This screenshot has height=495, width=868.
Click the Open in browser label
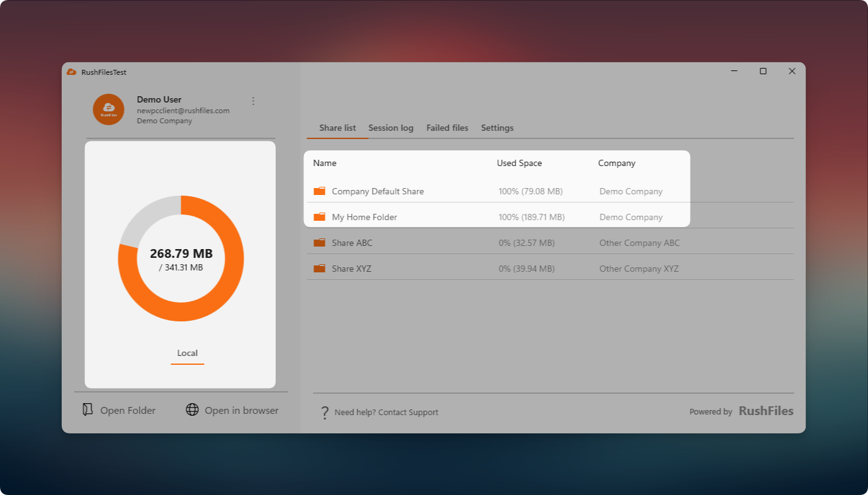pyautogui.click(x=242, y=411)
